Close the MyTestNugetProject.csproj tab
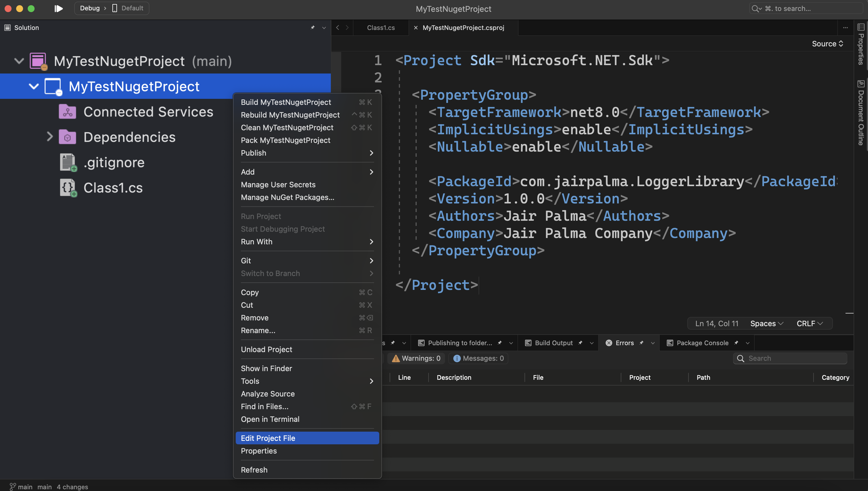 [x=416, y=28]
